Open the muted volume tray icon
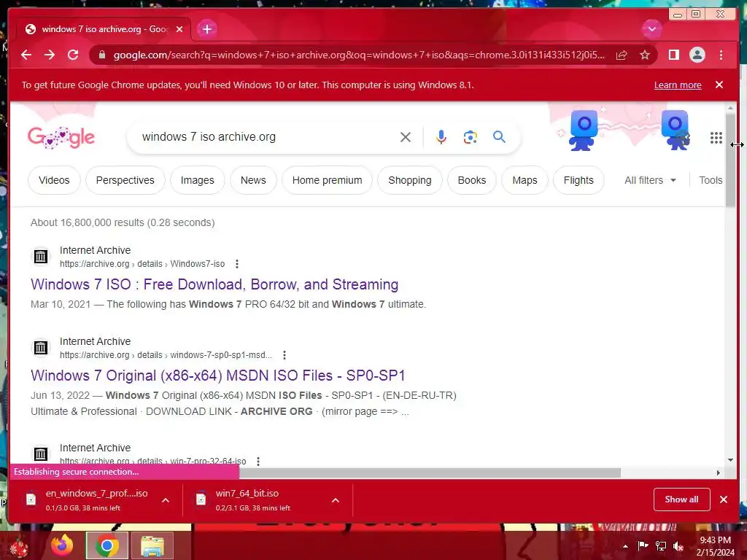747x560 pixels. click(x=678, y=546)
